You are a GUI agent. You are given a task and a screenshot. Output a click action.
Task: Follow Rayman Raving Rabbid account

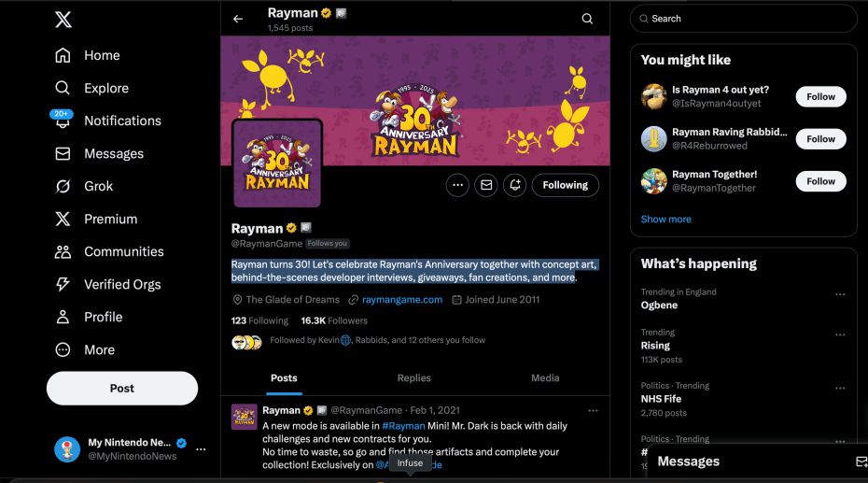pyautogui.click(x=820, y=139)
